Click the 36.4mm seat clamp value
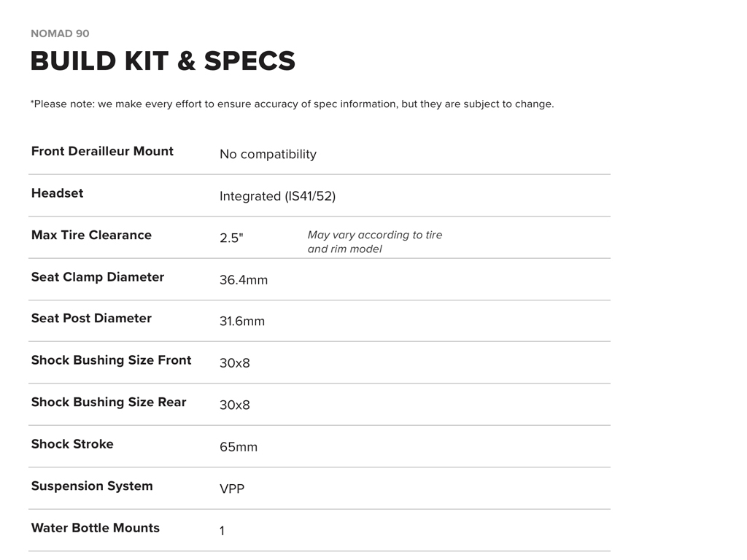Image resolution: width=747 pixels, height=560 pixels. [244, 280]
